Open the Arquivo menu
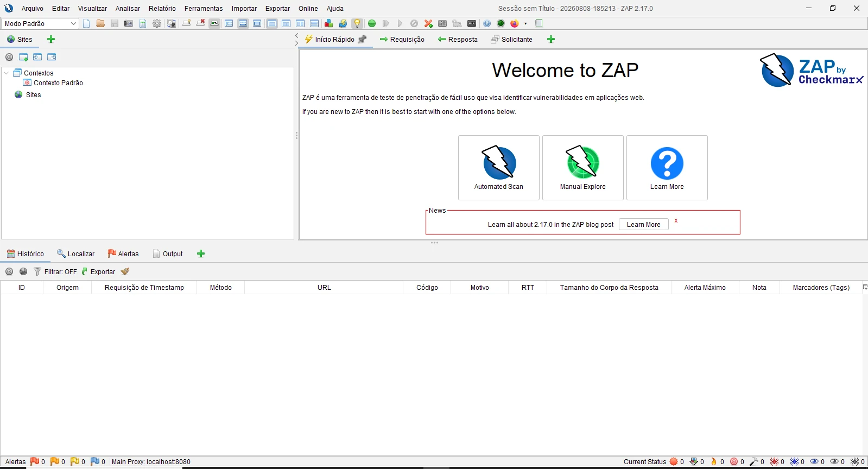 point(33,9)
